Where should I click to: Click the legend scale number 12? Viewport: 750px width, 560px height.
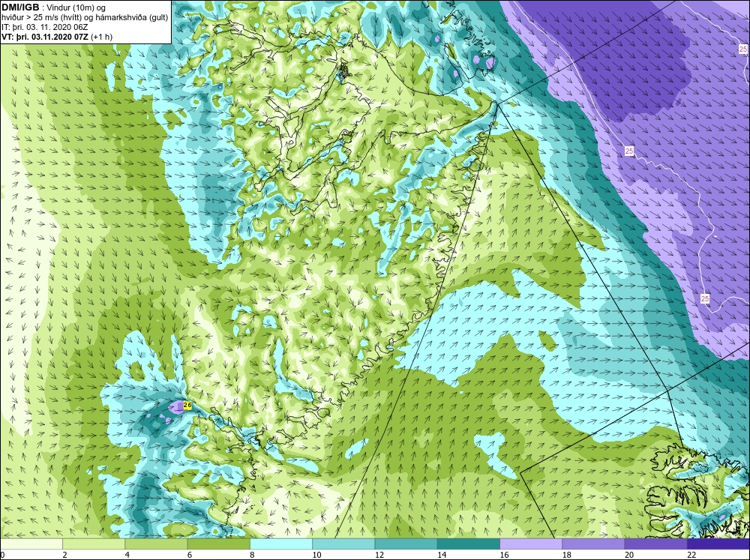(x=379, y=555)
